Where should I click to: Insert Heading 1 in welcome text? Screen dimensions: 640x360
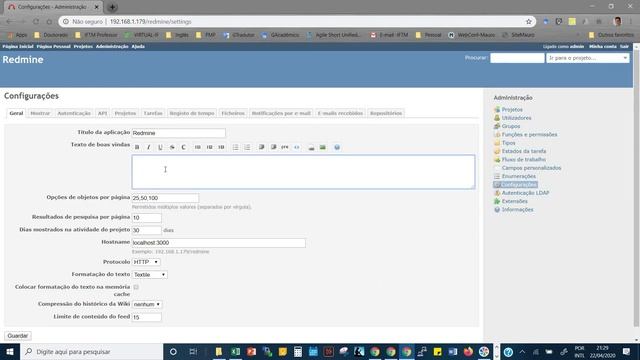[198, 147]
